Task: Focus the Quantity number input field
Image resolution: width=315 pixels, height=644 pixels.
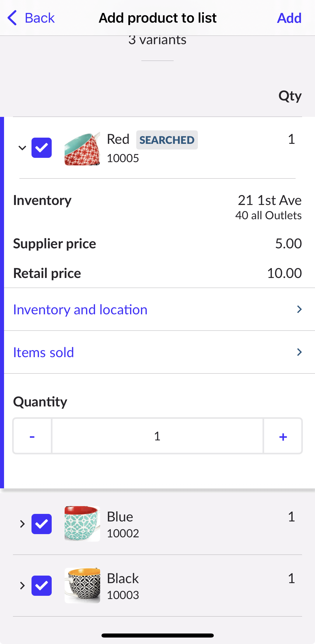Action: [x=157, y=436]
